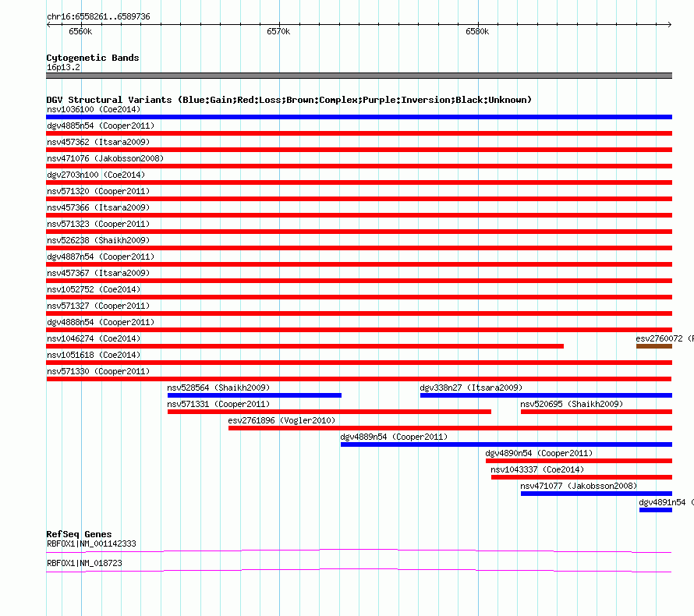
Task: Click the ruler's right arrow end
Action: (x=670, y=24)
